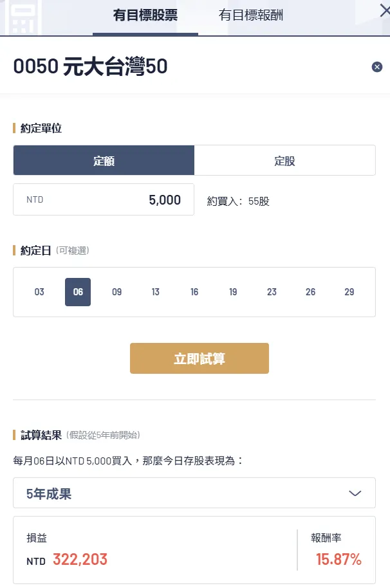Select 定額 investment mode
The image size is (390, 588).
[104, 160]
